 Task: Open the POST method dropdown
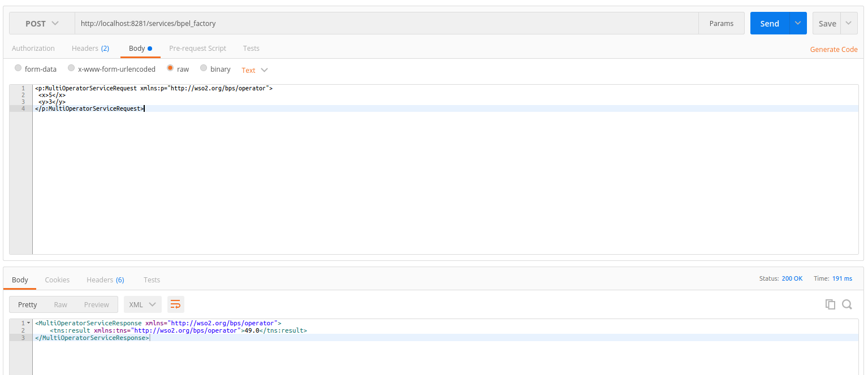click(42, 23)
